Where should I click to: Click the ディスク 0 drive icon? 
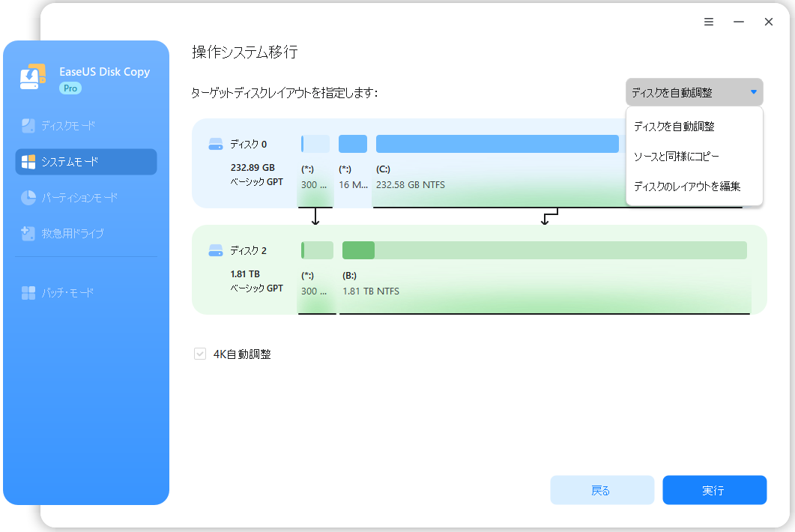215,144
